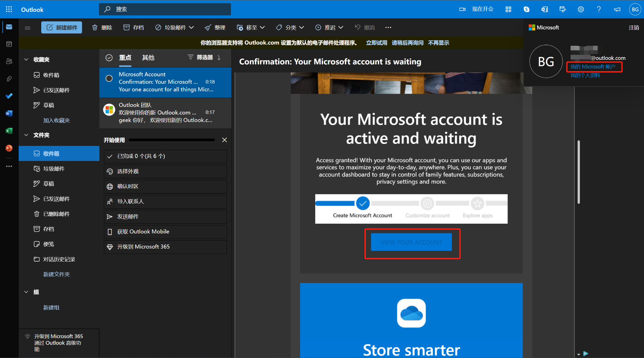Launch Excel from the left rail
The height and width of the screenshot is (358, 644).
(x=9, y=131)
